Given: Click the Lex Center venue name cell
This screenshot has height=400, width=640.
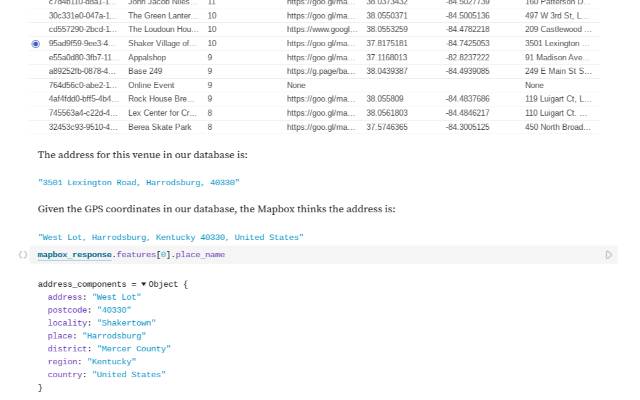Looking at the screenshot, I should click(160, 114).
